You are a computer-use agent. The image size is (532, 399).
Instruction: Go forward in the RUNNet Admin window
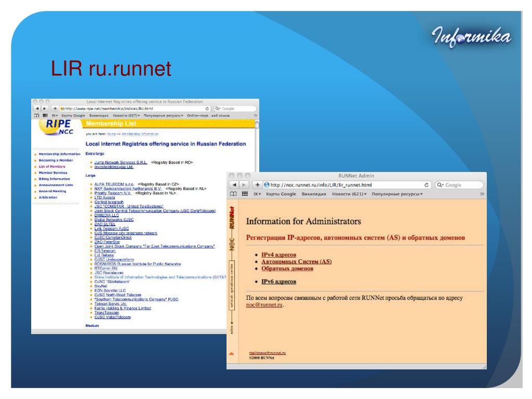pos(244,185)
